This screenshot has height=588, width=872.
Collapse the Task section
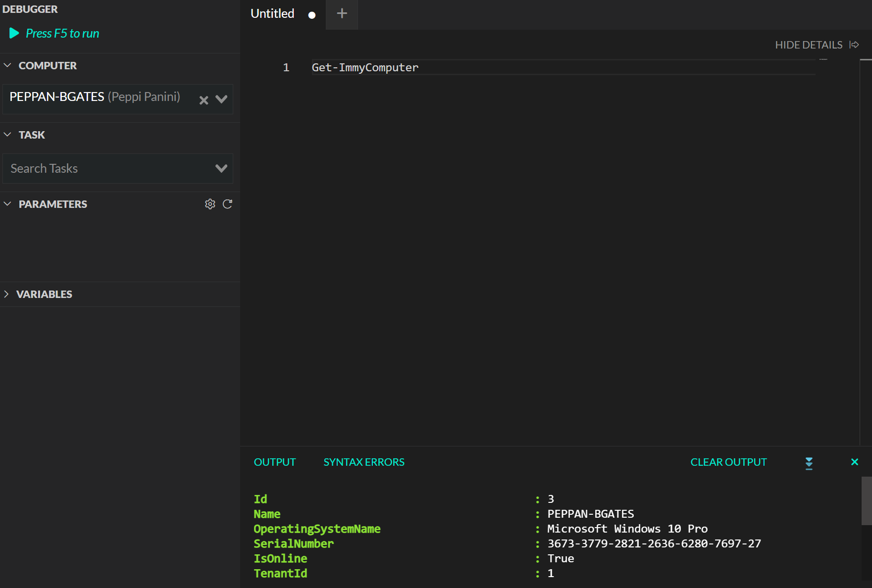(7, 135)
